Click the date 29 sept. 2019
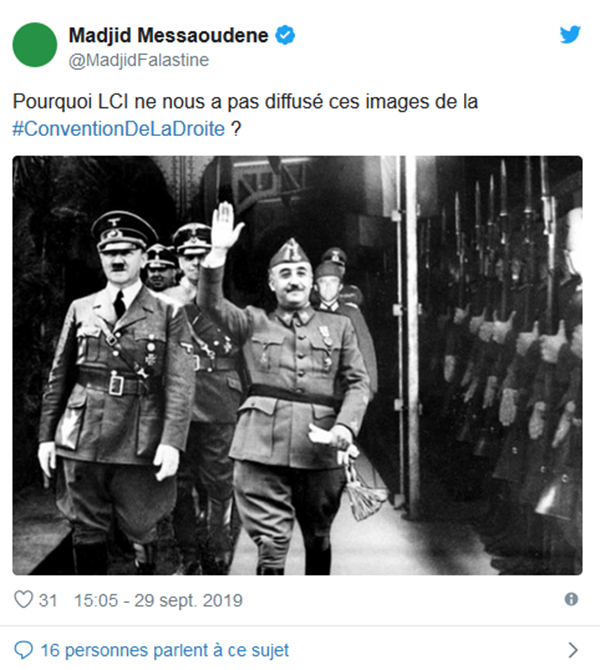Viewport: 600px width, 670px height. pos(188,600)
